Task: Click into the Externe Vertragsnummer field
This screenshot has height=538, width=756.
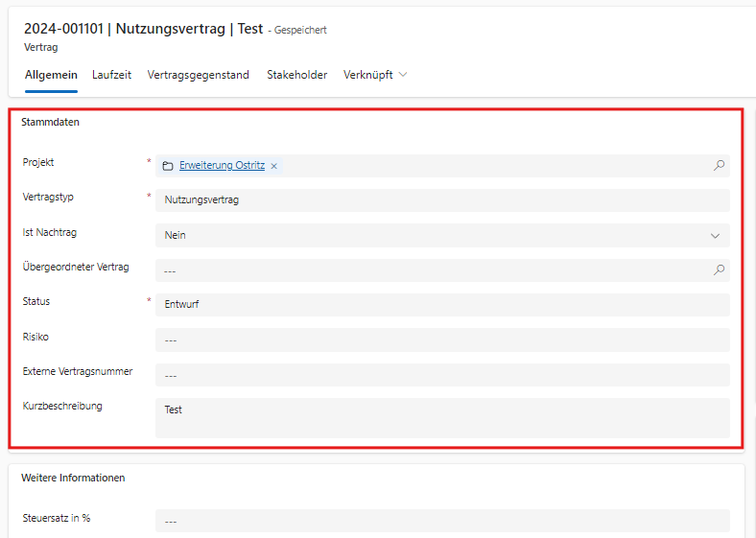Action: point(441,375)
